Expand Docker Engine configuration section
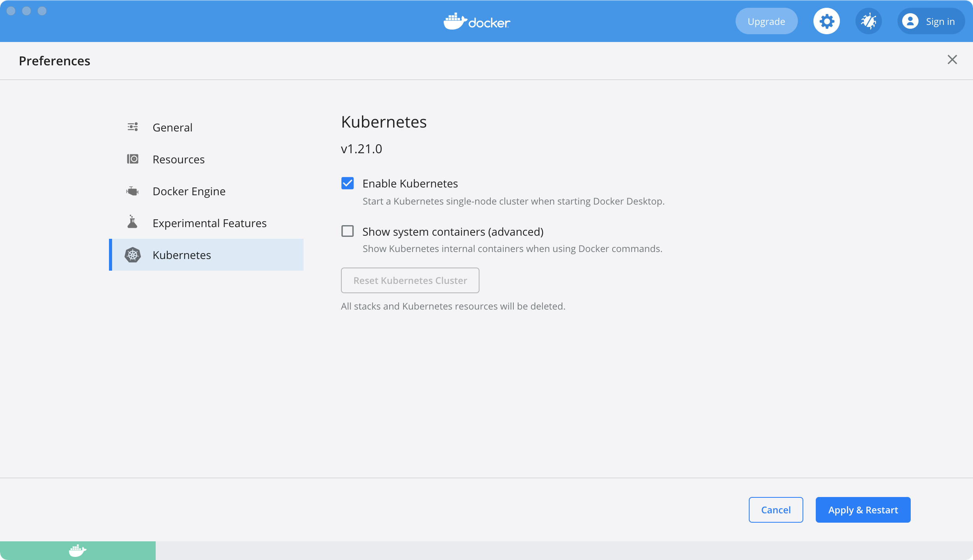Image resolution: width=973 pixels, height=560 pixels. tap(189, 191)
